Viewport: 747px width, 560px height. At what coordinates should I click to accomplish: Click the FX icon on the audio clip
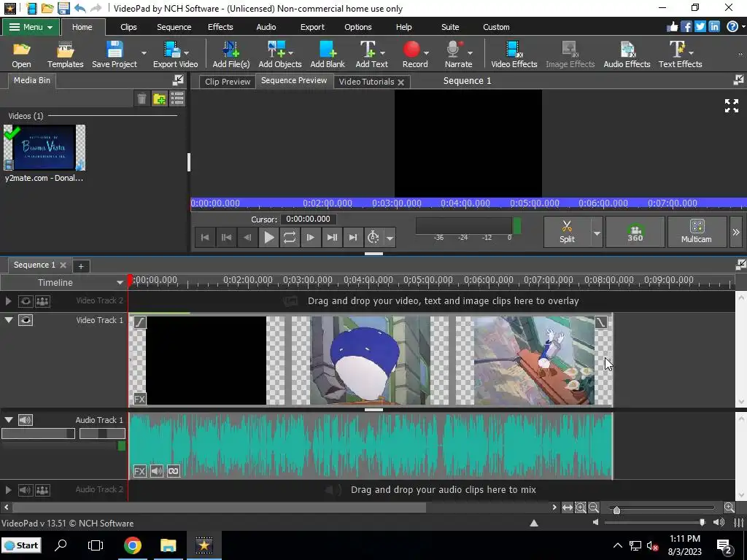[139, 472]
